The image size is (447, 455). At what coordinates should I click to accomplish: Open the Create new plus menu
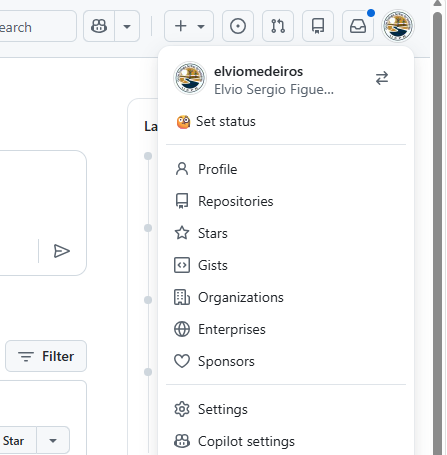[189, 26]
